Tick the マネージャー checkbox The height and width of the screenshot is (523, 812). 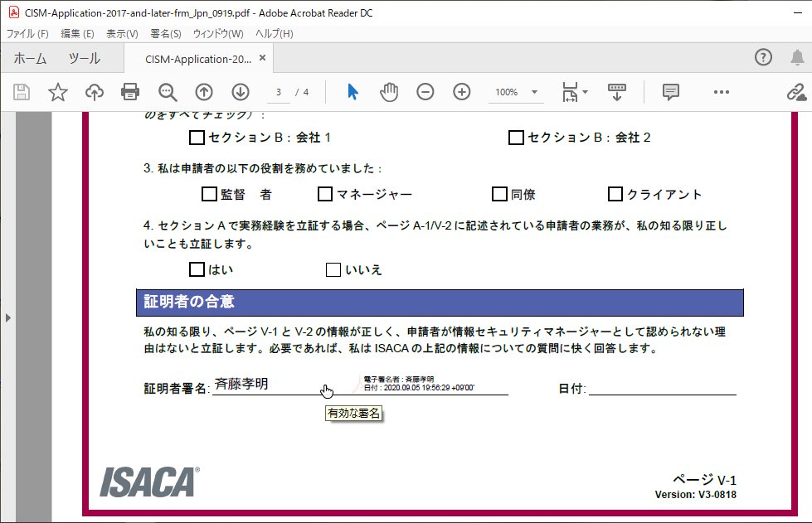325,195
